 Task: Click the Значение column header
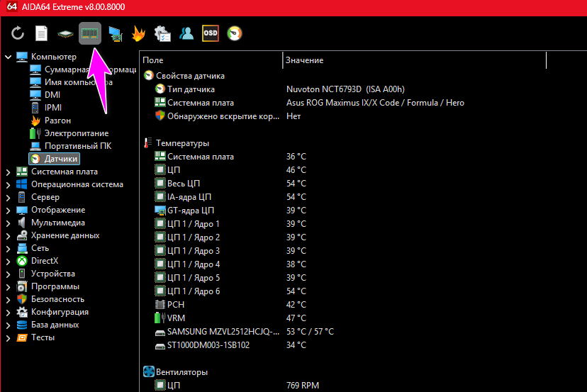click(x=413, y=61)
